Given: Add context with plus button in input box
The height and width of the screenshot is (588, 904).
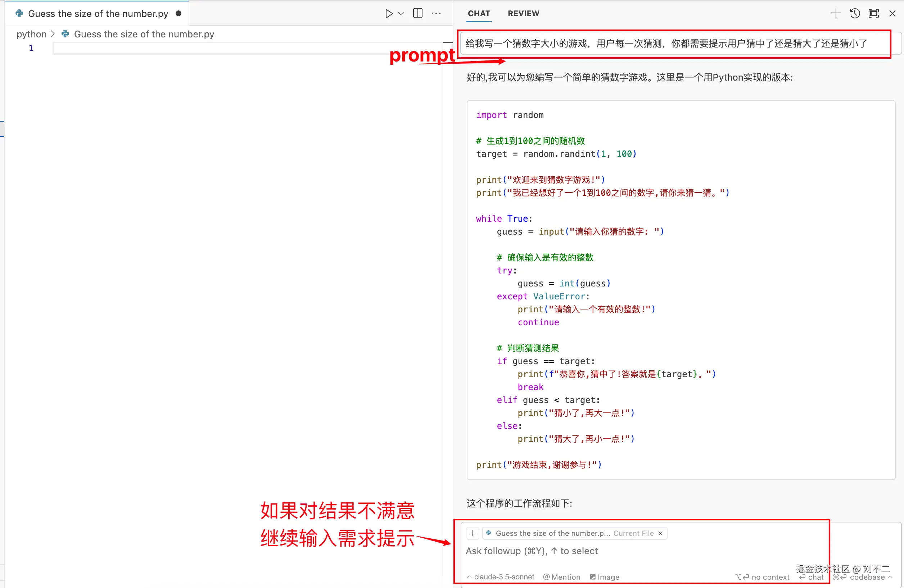Looking at the screenshot, I should [472, 533].
